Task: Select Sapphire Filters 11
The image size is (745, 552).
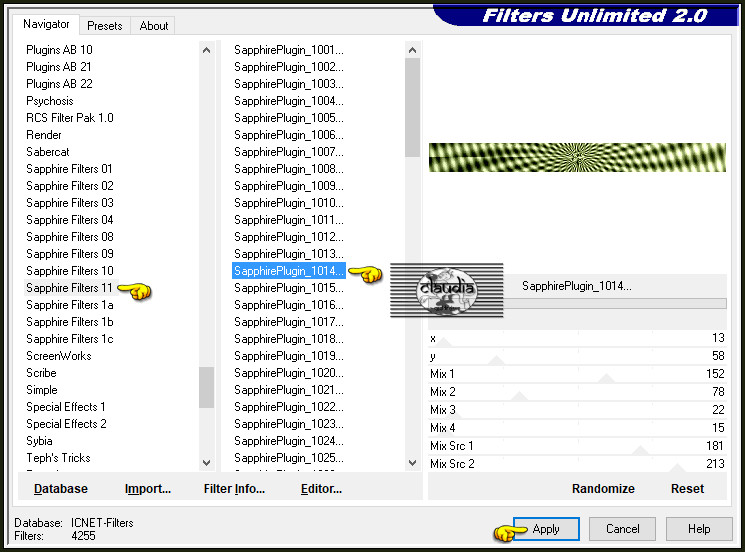Action: point(69,288)
